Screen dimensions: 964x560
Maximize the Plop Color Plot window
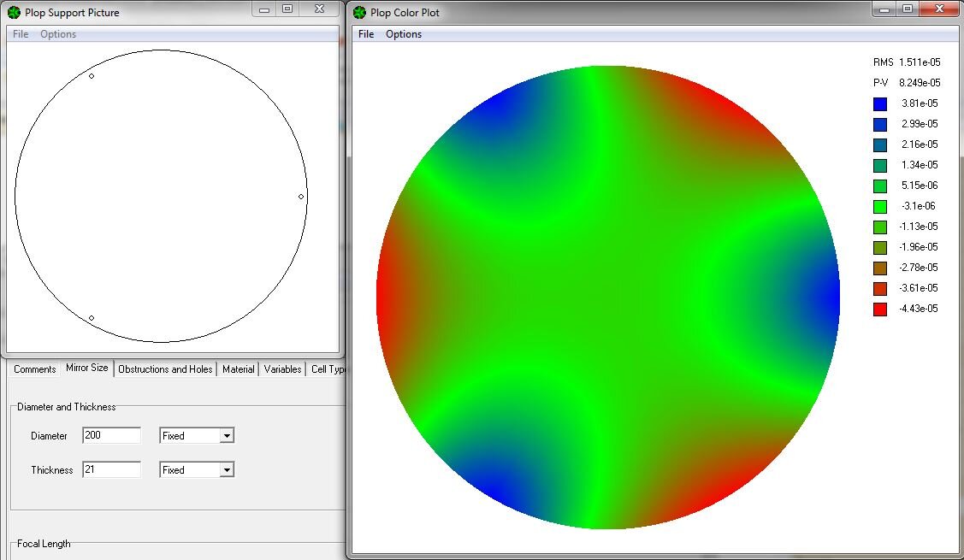tap(908, 9)
